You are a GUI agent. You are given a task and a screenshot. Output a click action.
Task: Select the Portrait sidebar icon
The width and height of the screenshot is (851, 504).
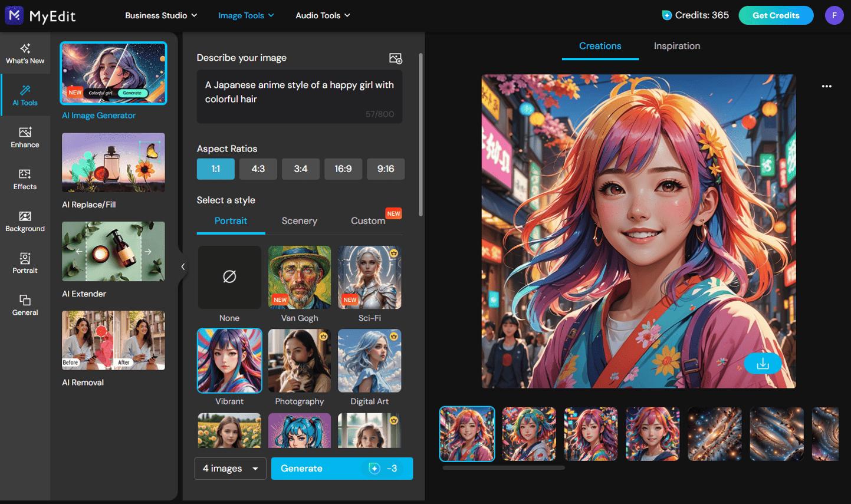[25, 263]
